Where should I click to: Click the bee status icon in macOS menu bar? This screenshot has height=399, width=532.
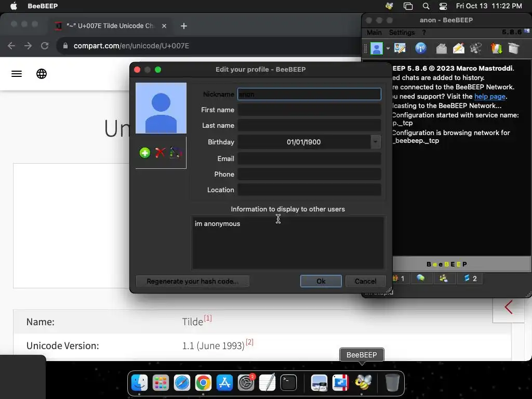(389, 6)
